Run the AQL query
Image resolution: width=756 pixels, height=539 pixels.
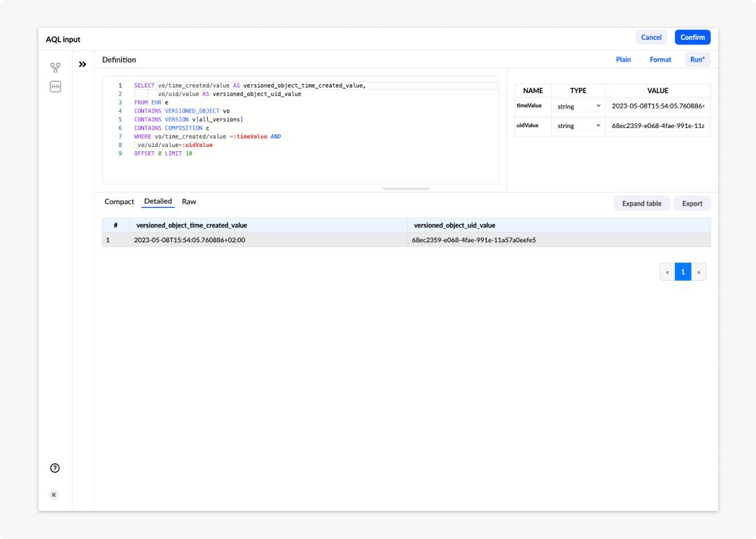click(697, 59)
